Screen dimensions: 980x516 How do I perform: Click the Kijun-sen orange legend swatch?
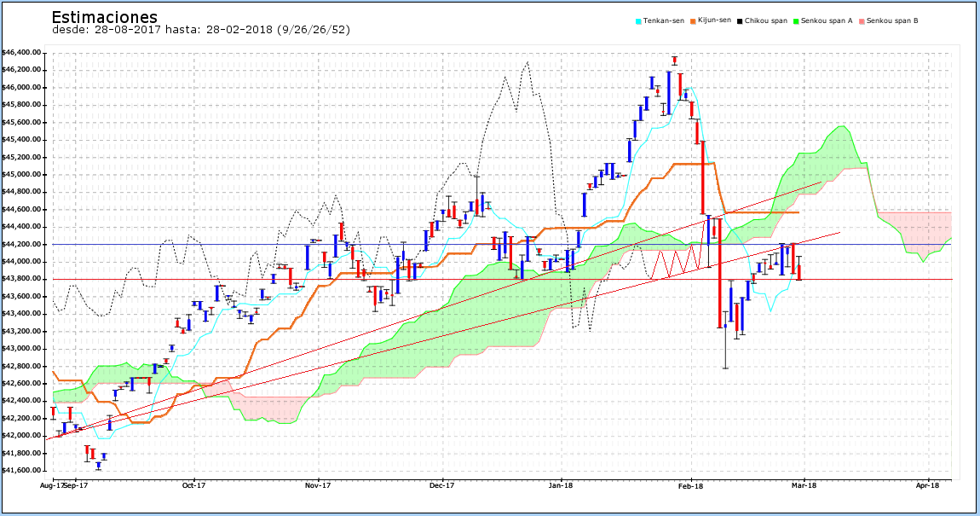[x=693, y=21]
